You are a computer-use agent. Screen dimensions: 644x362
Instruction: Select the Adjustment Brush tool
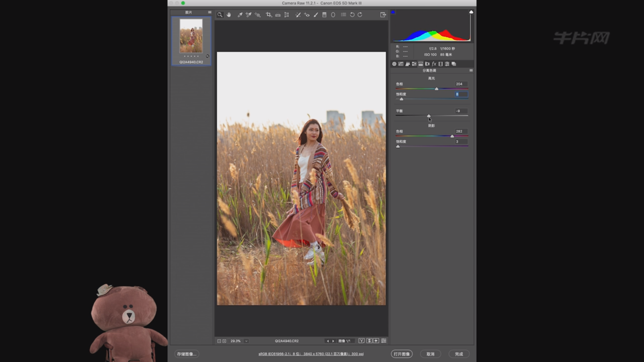coord(316,15)
